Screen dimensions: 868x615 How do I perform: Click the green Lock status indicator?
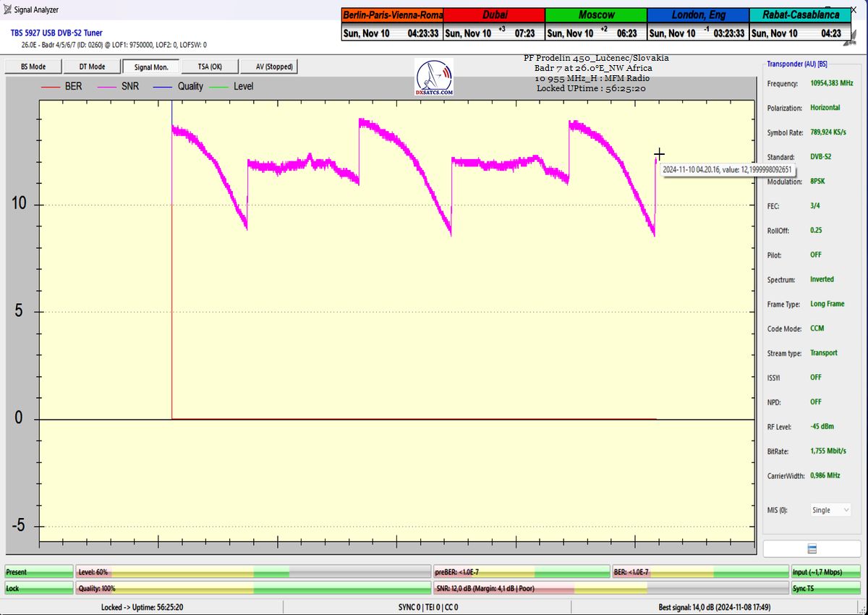tap(39, 588)
